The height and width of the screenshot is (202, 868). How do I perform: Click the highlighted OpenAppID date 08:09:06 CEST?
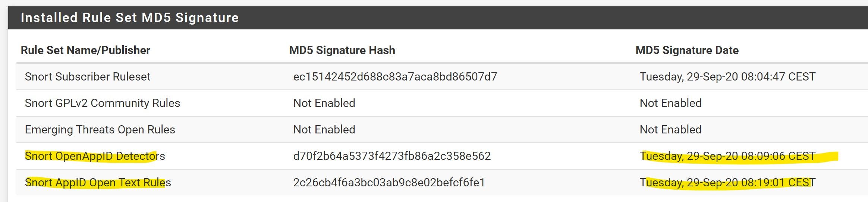point(727,156)
